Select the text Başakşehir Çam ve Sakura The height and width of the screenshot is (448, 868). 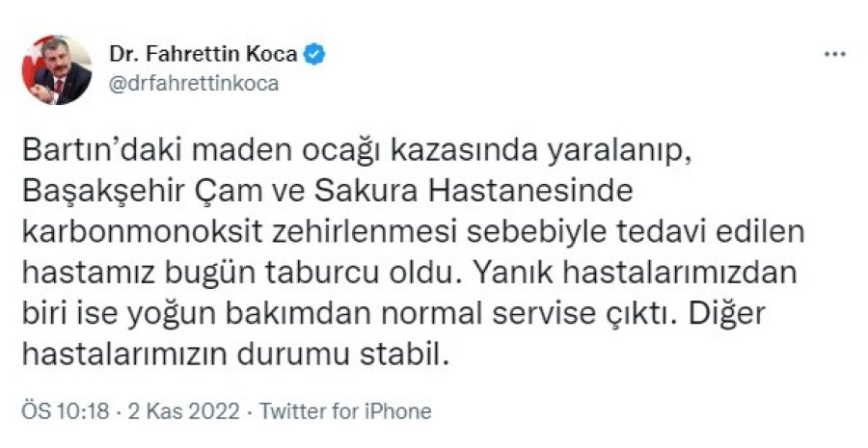point(223,193)
